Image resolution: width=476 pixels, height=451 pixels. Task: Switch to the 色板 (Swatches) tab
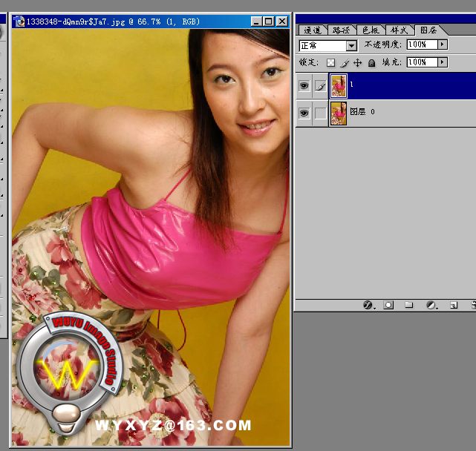coord(371,30)
